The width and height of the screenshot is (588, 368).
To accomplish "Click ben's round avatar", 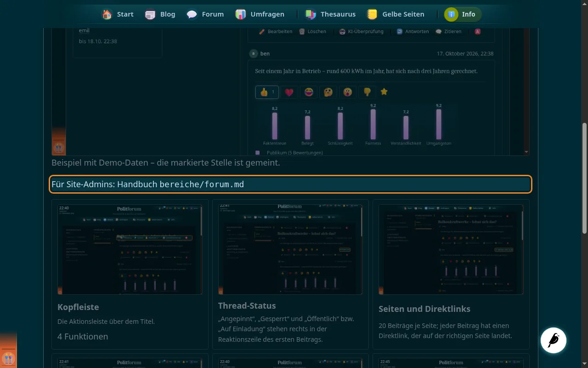I will [253, 53].
